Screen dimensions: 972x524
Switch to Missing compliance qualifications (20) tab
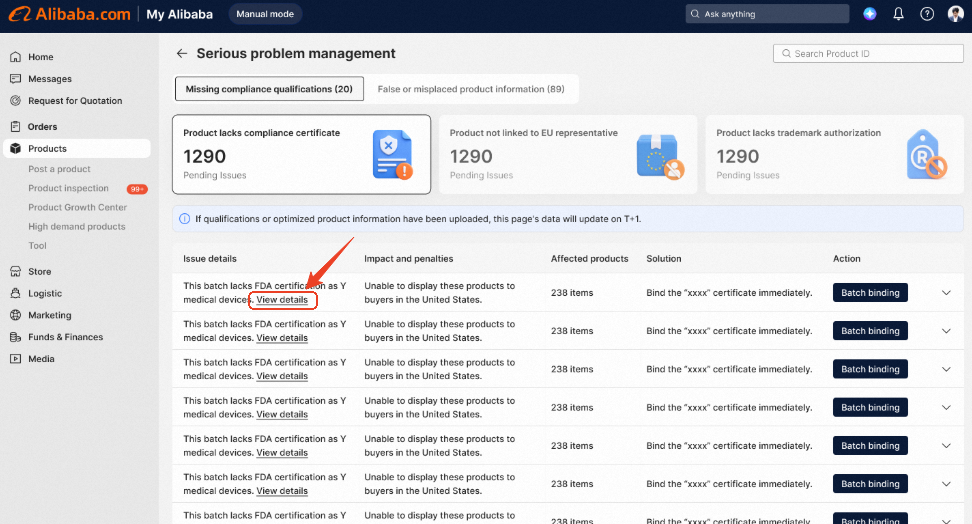[x=269, y=89]
